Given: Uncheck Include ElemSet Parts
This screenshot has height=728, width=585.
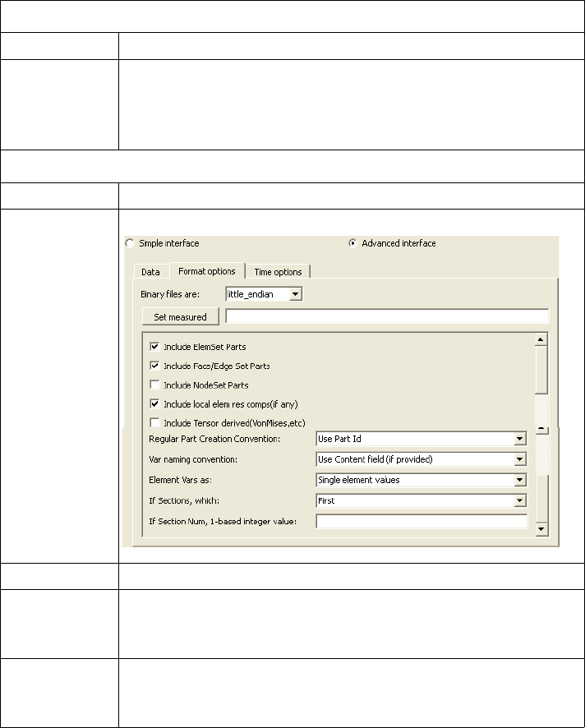Looking at the screenshot, I should 154,347.
